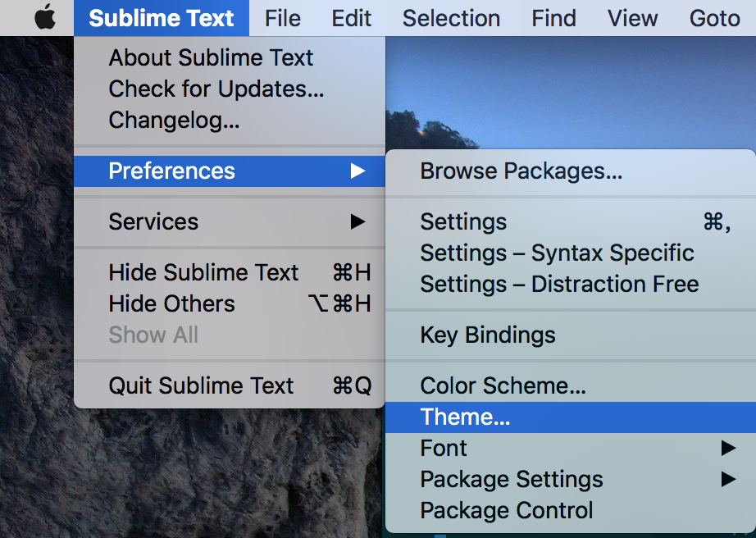Open the Apple logo menu
The image size is (756, 538).
pyautogui.click(x=45, y=18)
